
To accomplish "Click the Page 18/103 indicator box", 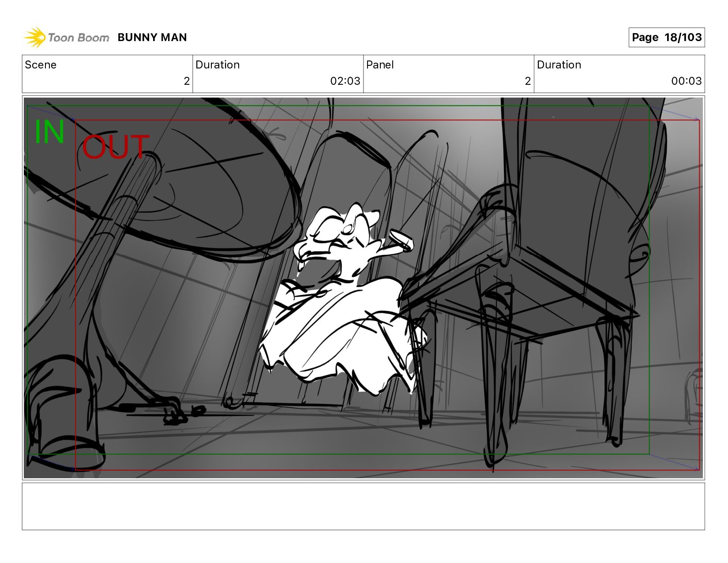I will coord(666,37).
